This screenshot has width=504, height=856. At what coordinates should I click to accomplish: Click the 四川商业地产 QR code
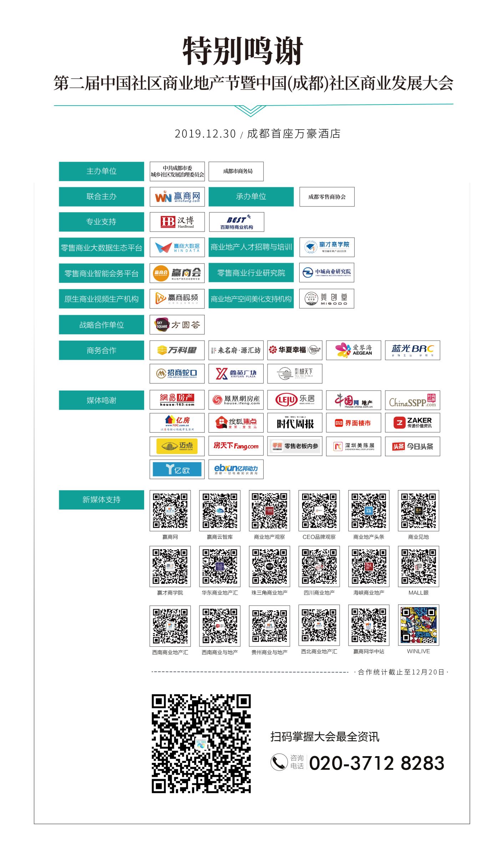point(319,566)
